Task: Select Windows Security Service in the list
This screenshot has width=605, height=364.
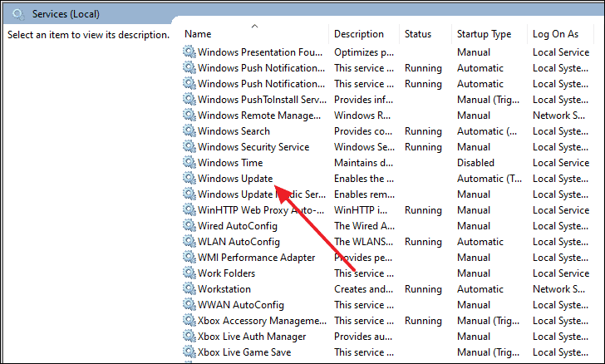Action: (x=253, y=147)
